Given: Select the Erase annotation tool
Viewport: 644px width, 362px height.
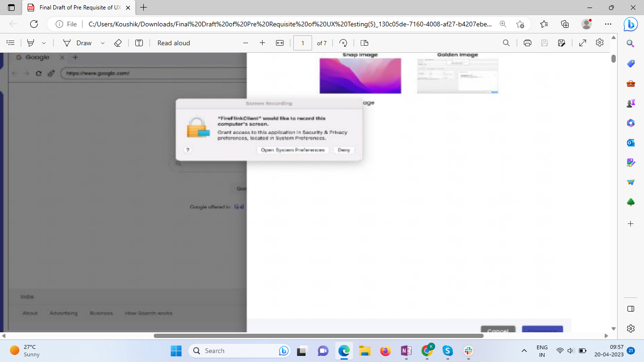Looking at the screenshot, I should (118, 43).
